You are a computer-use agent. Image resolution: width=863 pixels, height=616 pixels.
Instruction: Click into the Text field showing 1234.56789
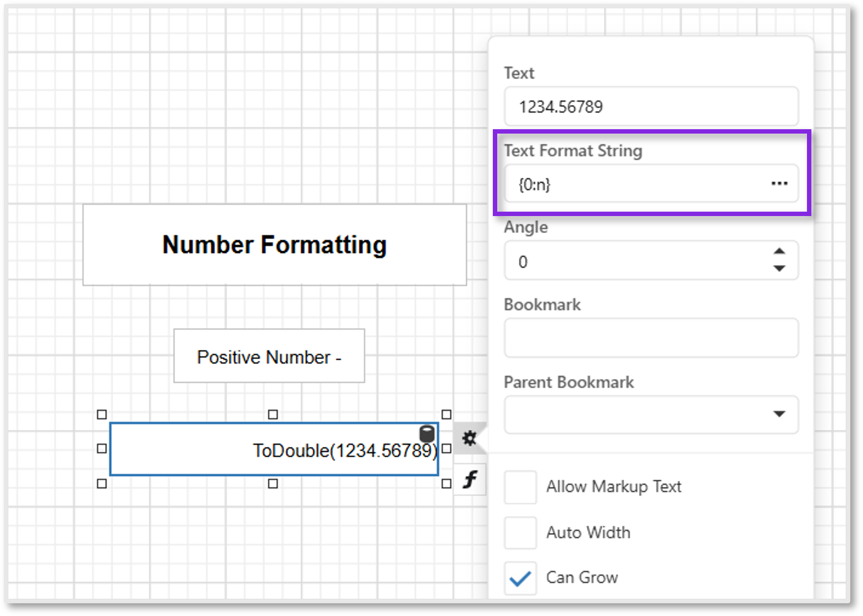(x=651, y=107)
